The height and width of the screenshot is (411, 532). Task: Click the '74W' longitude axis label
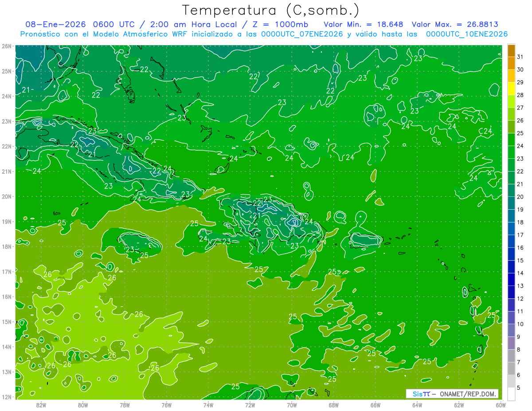click(x=208, y=404)
